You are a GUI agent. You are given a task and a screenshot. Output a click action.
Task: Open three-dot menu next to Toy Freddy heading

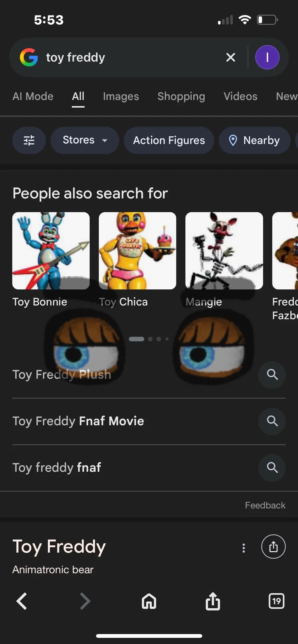(244, 548)
